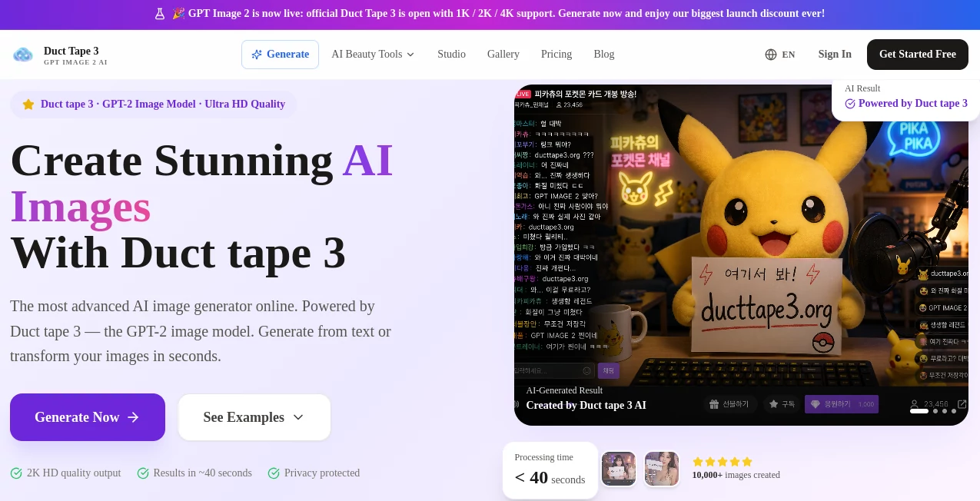The width and height of the screenshot is (980, 501).
Task: Open the Generate nav tab
Action: (280, 55)
